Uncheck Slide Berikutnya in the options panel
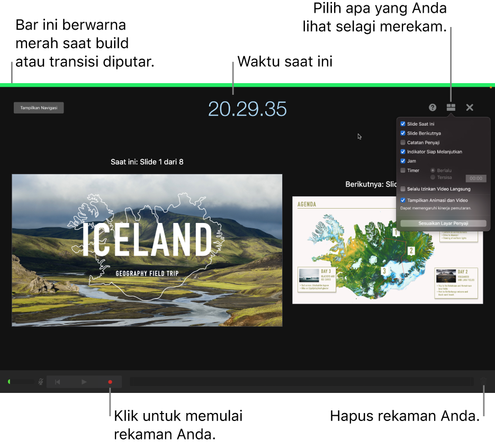 coord(403,133)
